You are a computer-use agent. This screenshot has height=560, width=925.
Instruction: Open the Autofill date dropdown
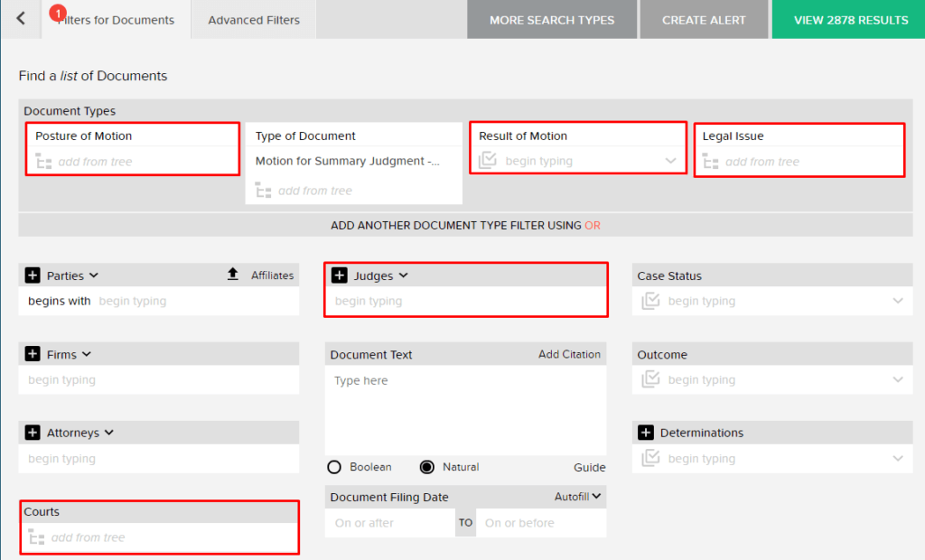(x=577, y=496)
